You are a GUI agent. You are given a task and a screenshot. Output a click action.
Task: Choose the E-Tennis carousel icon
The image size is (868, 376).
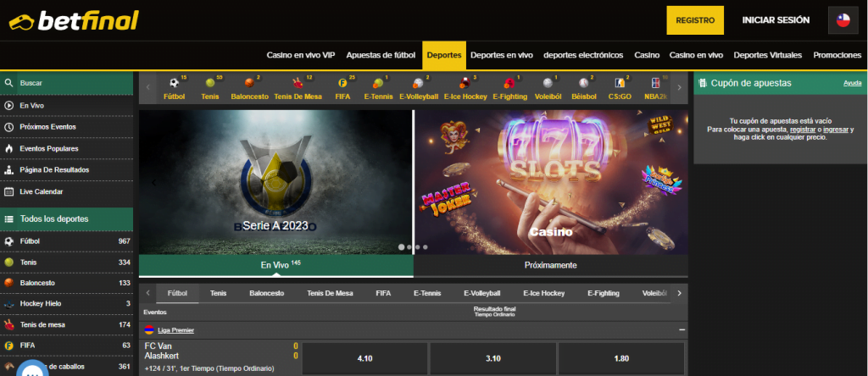pyautogui.click(x=378, y=84)
